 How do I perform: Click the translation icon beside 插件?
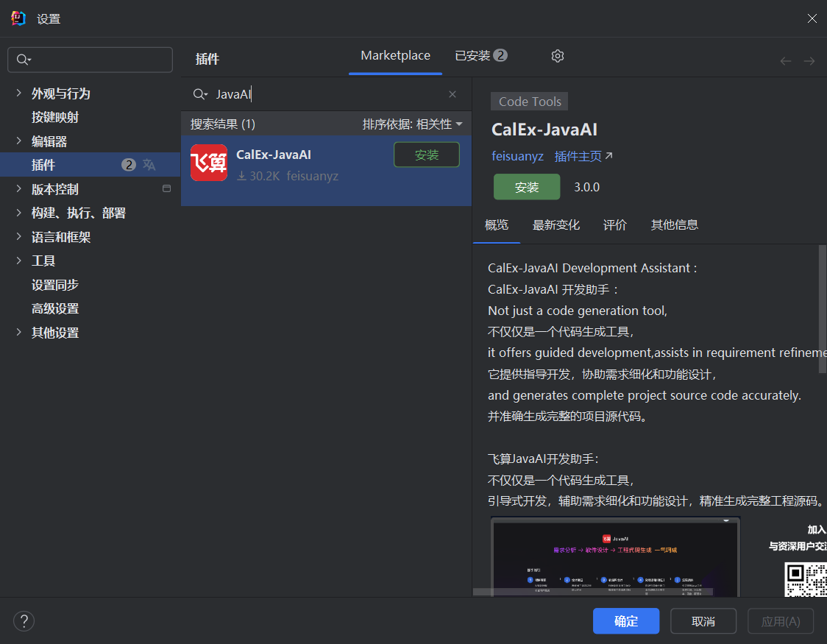[149, 165]
